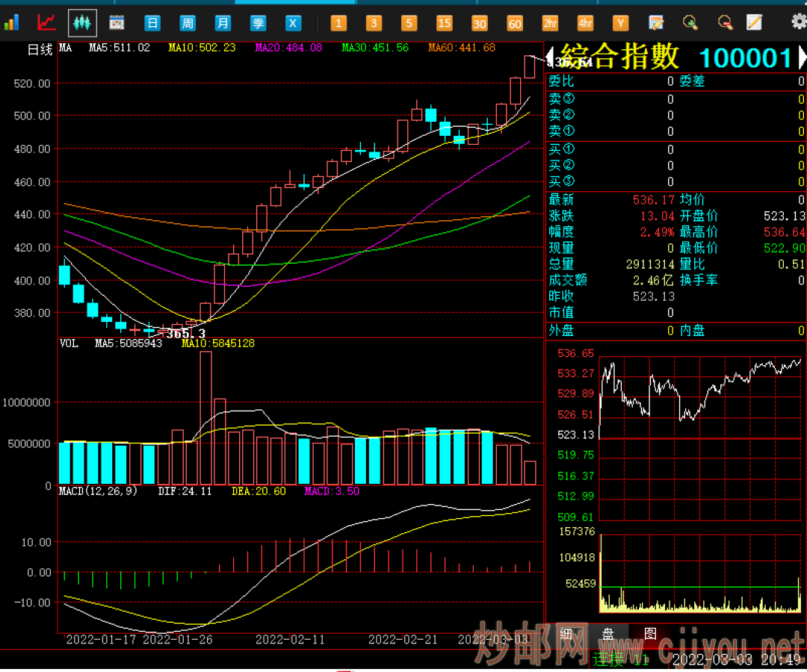Select the 2hr period button
This screenshot has height=672, width=807.
click(550, 23)
